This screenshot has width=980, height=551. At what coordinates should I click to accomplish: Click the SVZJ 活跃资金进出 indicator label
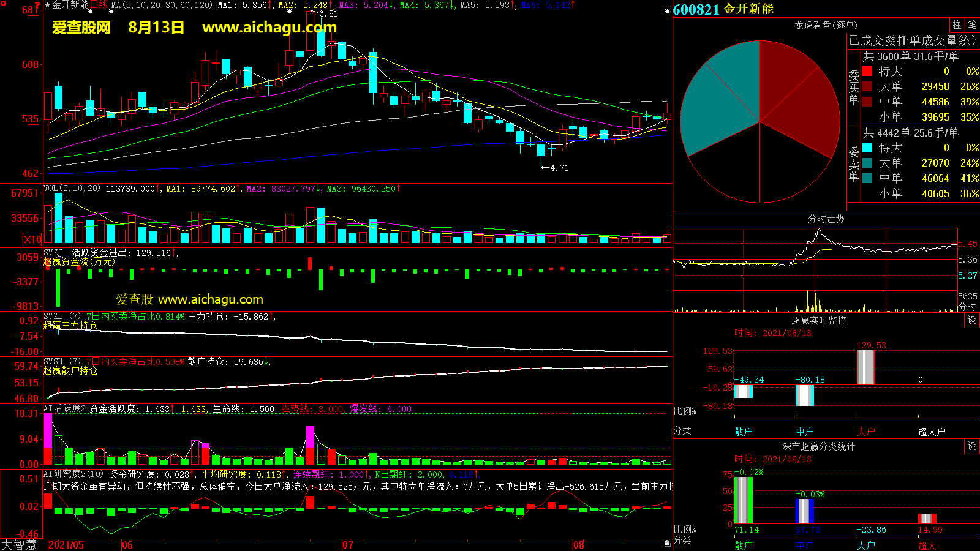click(86, 253)
